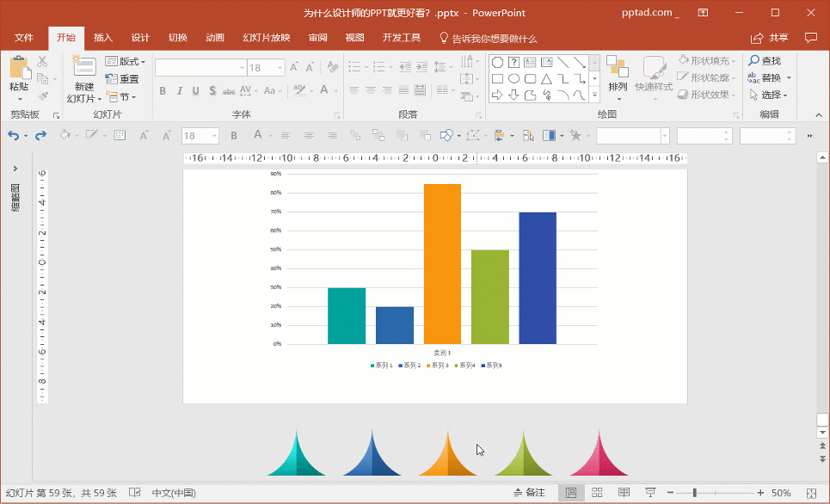Viewport: 830px width, 504px height.
Task: Switch to Slide Sorter view
Action: tap(596, 493)
